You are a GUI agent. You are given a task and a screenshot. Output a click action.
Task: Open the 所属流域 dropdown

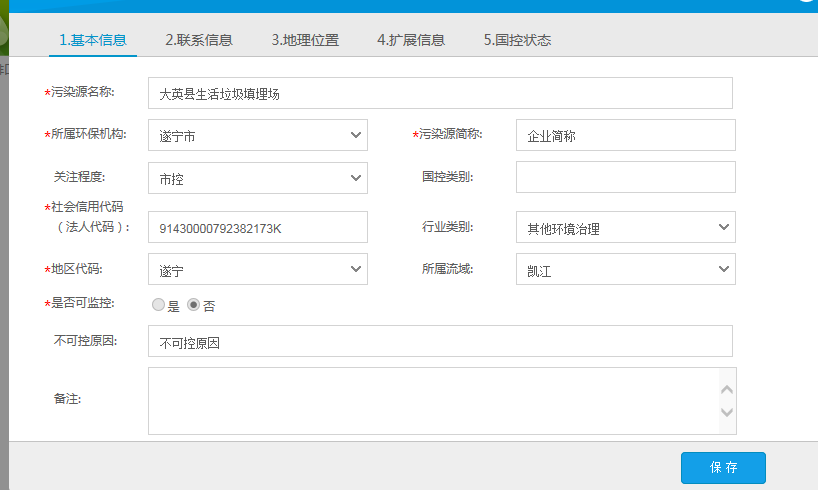(625, 269)
